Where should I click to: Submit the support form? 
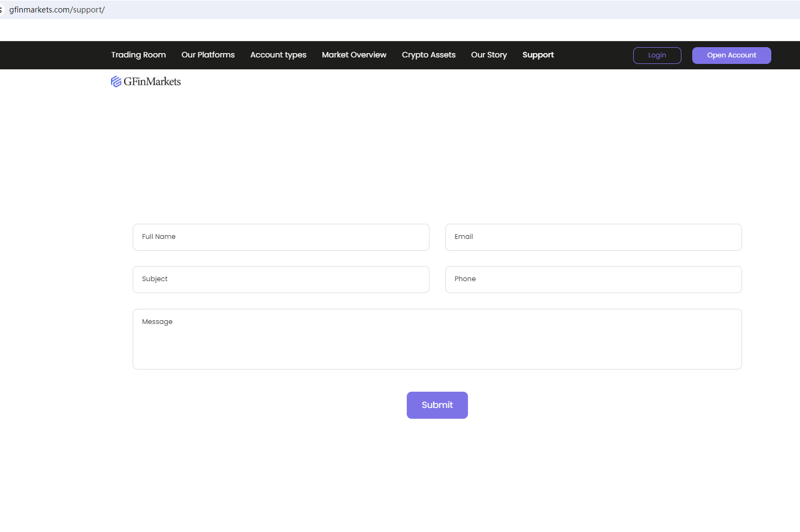tap(437, 405)
